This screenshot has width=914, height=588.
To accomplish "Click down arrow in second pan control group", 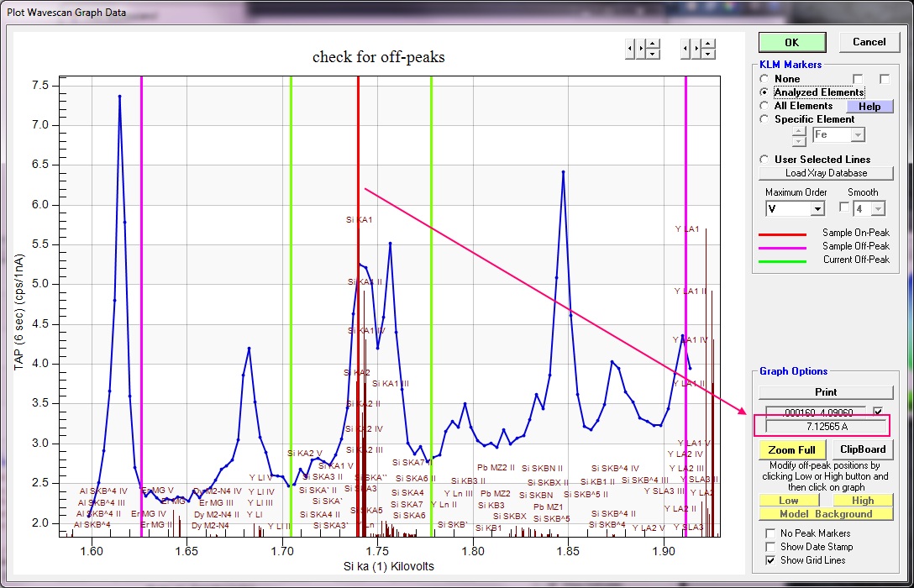I will click(709, 54).
